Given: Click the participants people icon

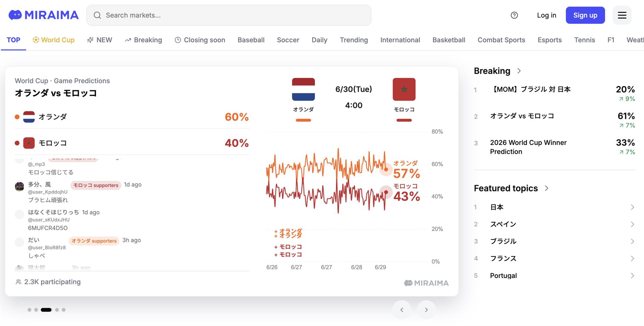Looking at the screenshot, I should tap(18, 282).
